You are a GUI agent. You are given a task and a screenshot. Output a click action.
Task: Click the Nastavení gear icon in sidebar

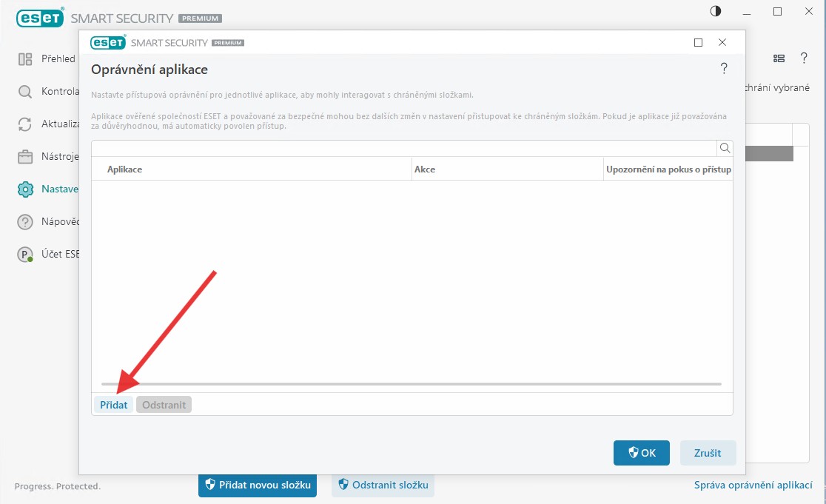point(25,189)
